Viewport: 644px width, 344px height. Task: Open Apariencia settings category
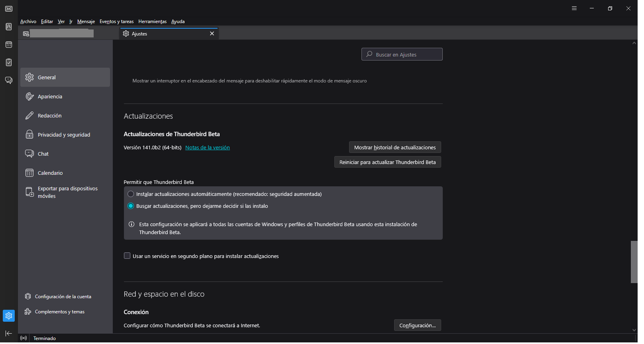[x=50, y=97]
